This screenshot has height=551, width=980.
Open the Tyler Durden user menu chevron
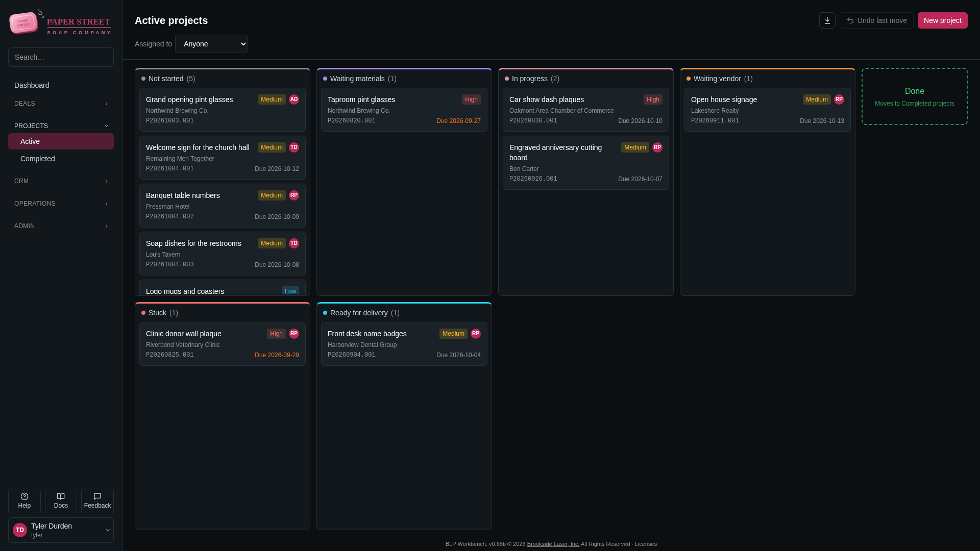coord(108,530)
